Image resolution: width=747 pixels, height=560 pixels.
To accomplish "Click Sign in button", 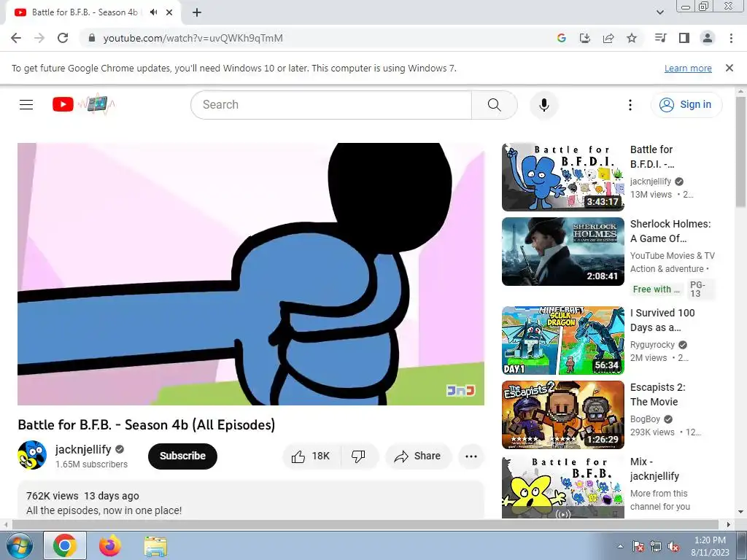I will 686,105.
